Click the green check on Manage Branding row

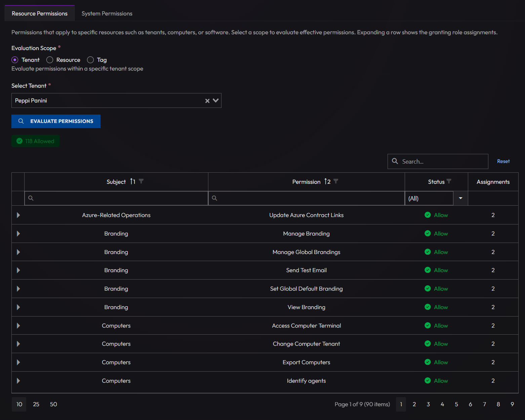[x=428, y=234]
